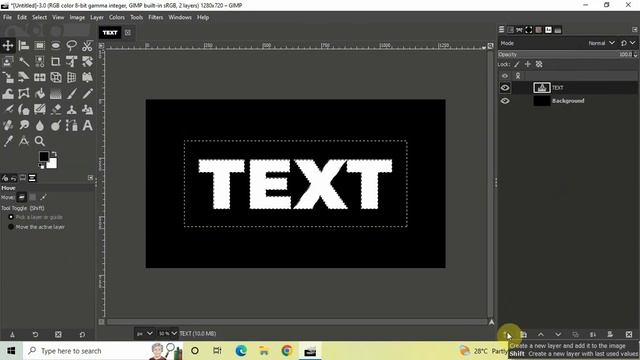Select the Bucket Fill tool

click(x=40, y=93)
